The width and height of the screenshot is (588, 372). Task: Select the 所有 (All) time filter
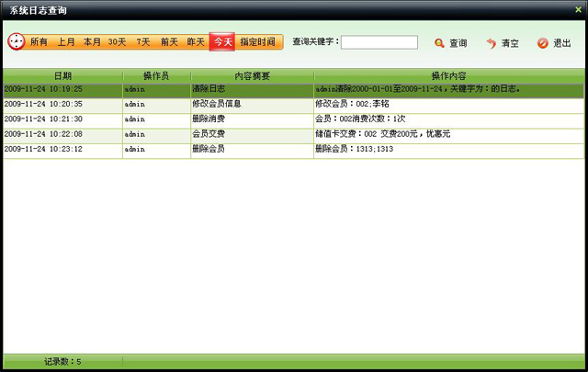point(40,42)
